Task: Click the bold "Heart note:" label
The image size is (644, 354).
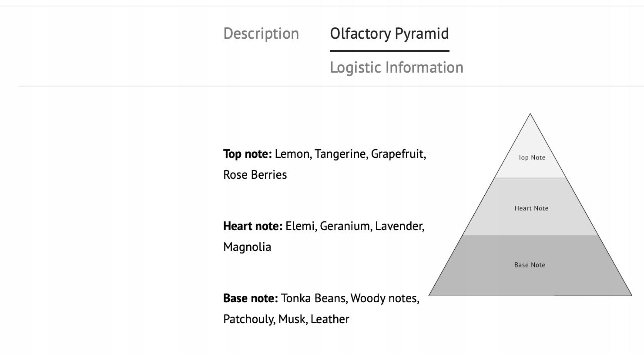Action: (x=252, y=226)
